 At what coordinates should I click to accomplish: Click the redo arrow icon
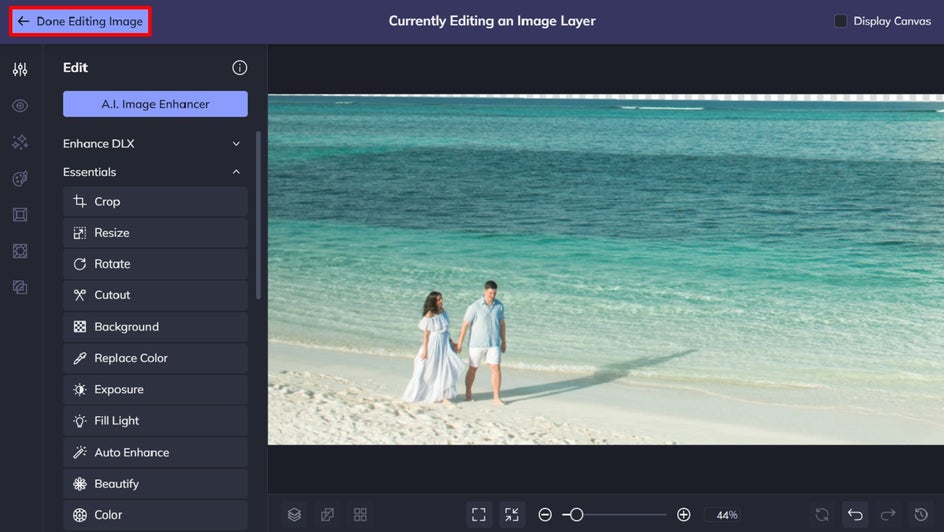coord(888,515)
